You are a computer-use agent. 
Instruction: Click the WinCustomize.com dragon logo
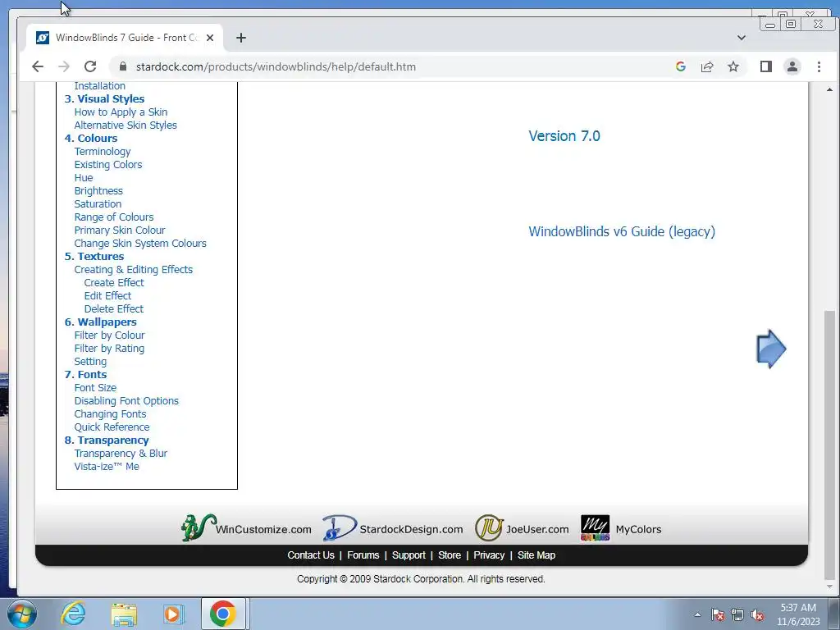(x=198, y=527)
